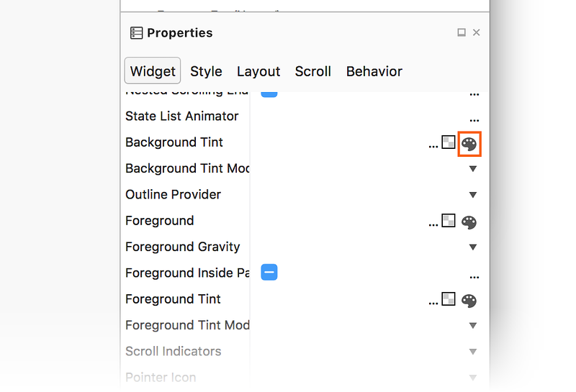576x392 pixels.
Task: Click the ellipsis button for Foreground Tint
Action: point(433,303)
